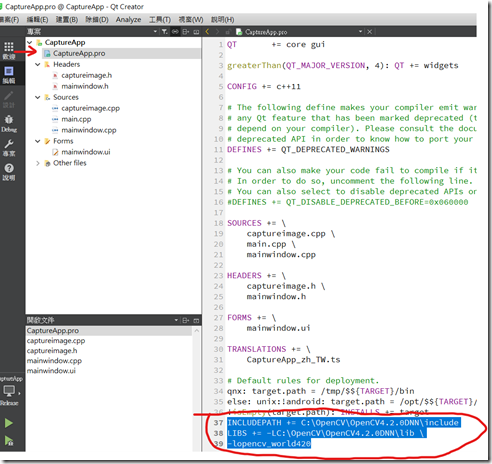This screenshot has width=492, height=464.
Task: Go back using the left arrow in editor toolbar
Action: click(x=207, y=32)
